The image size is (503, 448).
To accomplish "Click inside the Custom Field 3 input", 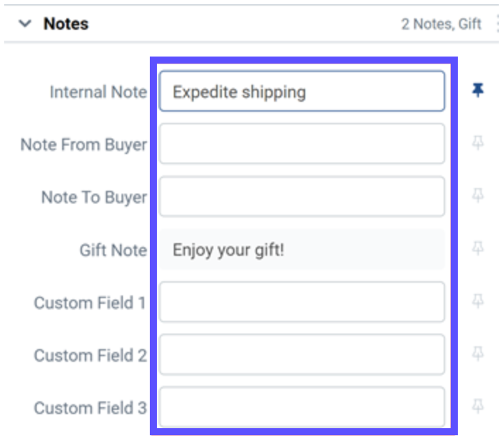I will [302, 407].
